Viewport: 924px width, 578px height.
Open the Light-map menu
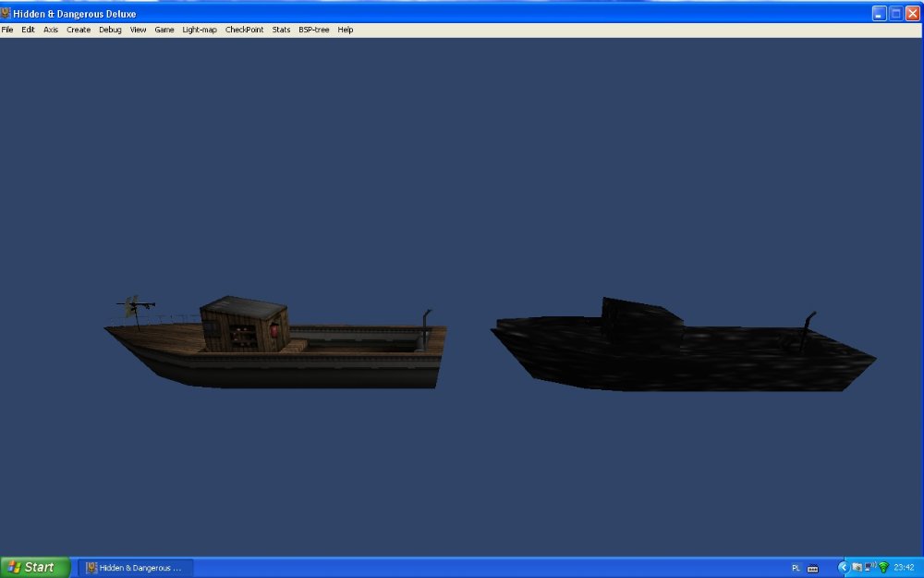pyautogui.click(x=200, y=30)
